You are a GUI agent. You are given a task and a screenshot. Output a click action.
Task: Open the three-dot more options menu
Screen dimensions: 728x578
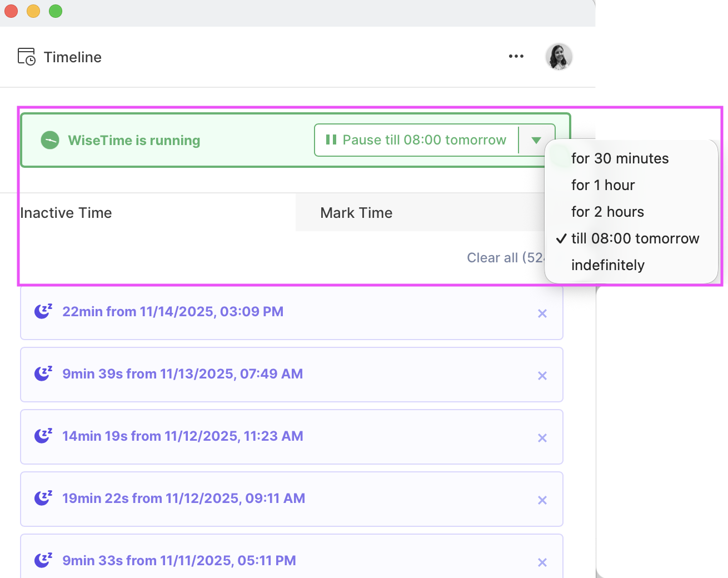[516, 56]
